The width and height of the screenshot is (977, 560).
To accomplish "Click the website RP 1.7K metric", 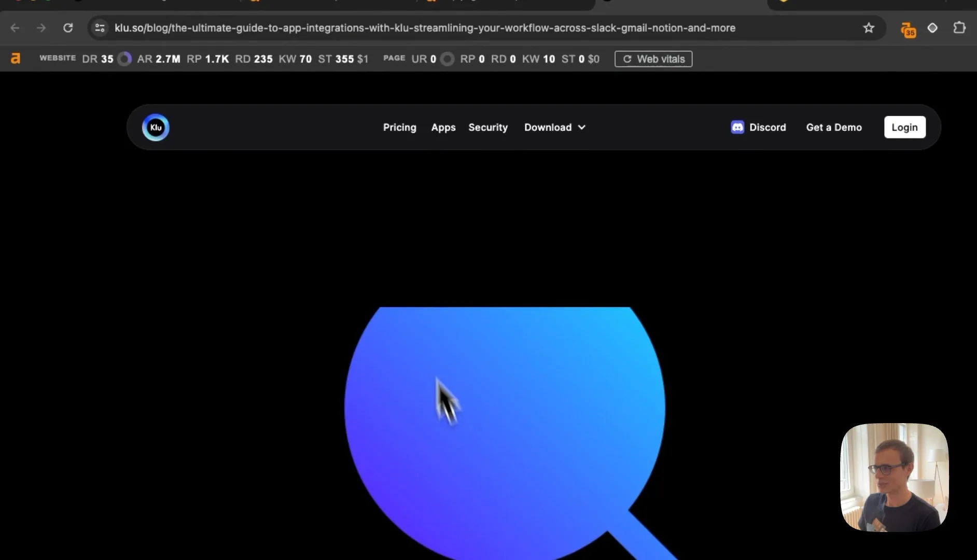I will (x=207, y=59).
